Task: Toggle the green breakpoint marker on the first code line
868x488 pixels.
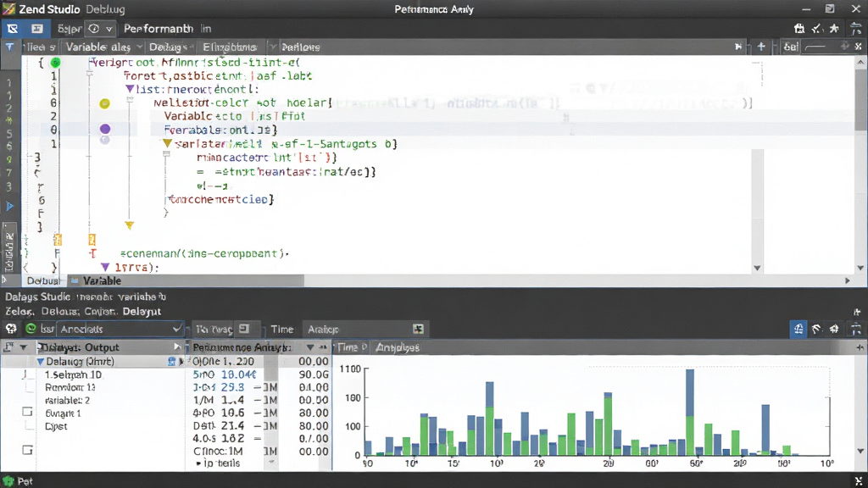Action: (55, 63)
